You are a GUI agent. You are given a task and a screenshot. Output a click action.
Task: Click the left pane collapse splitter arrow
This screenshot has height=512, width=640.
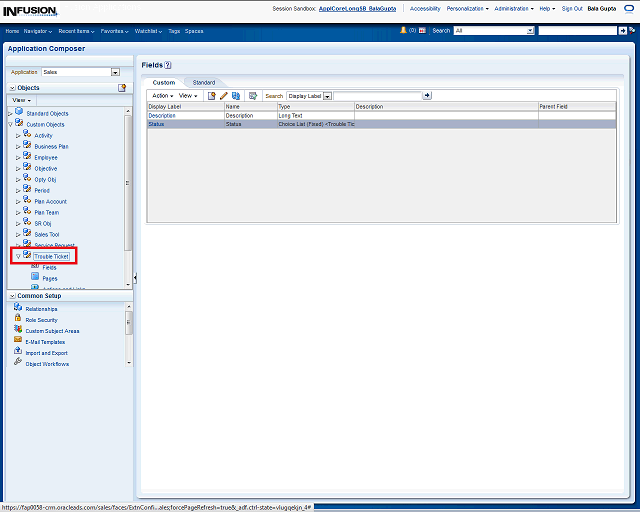(135, 278)
